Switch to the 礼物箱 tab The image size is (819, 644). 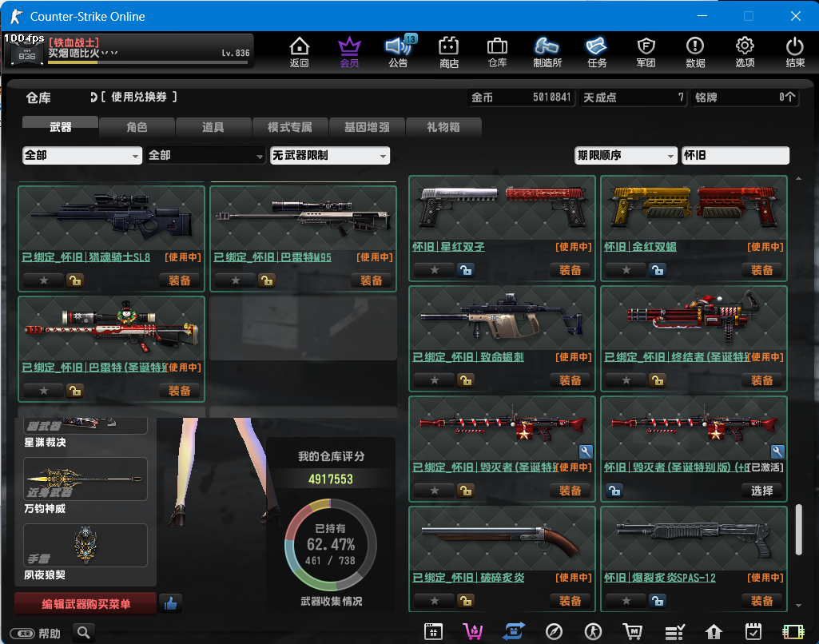pyautogui.click(x=443, y=126)
